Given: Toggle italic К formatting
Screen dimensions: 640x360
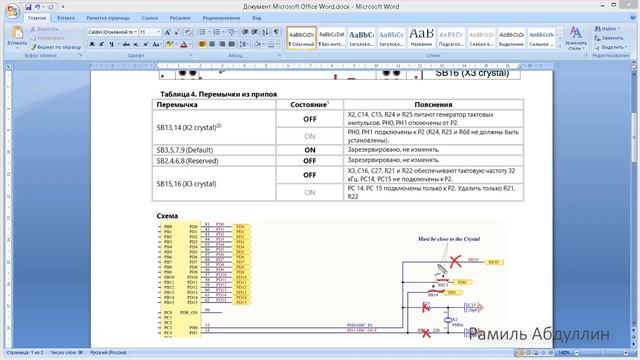Looking at the screenshot, I should 101,44.
